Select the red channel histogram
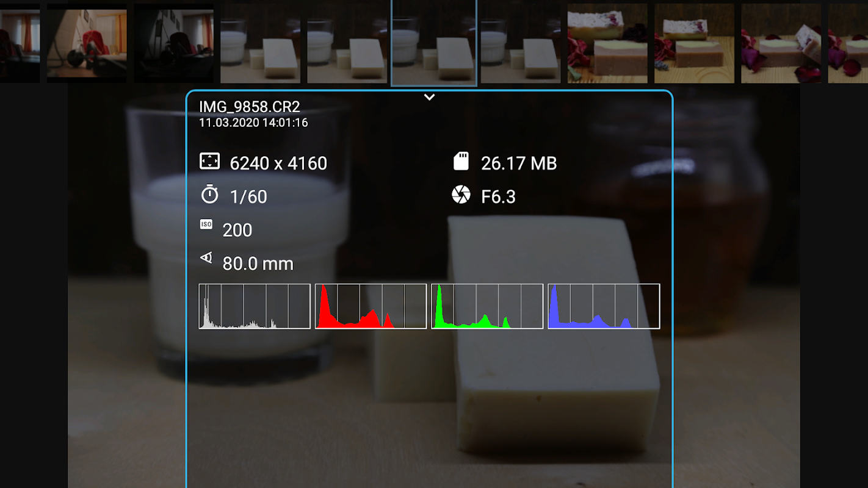 pos(371,306)
